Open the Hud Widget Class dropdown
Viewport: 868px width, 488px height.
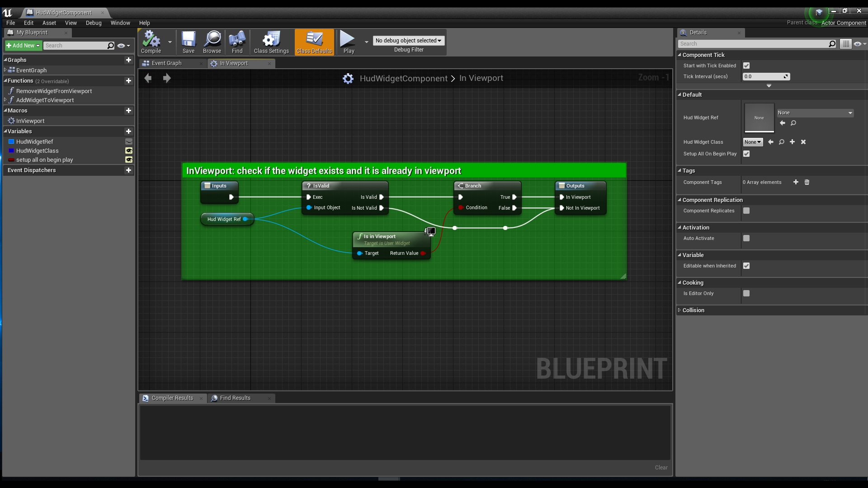click(752, 142)
